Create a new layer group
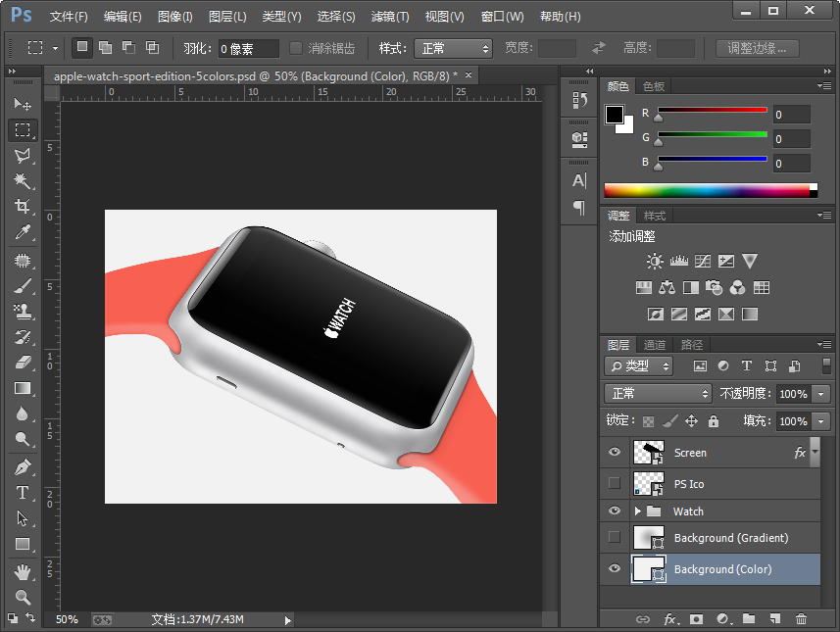This screenshot has height=632, width=840. pos(749,619)
